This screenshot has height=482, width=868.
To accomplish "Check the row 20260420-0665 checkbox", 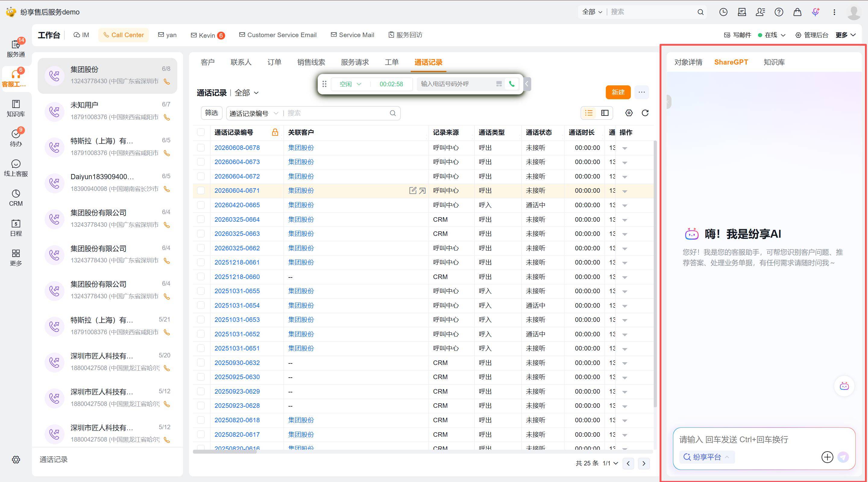I will click(201, 205).
